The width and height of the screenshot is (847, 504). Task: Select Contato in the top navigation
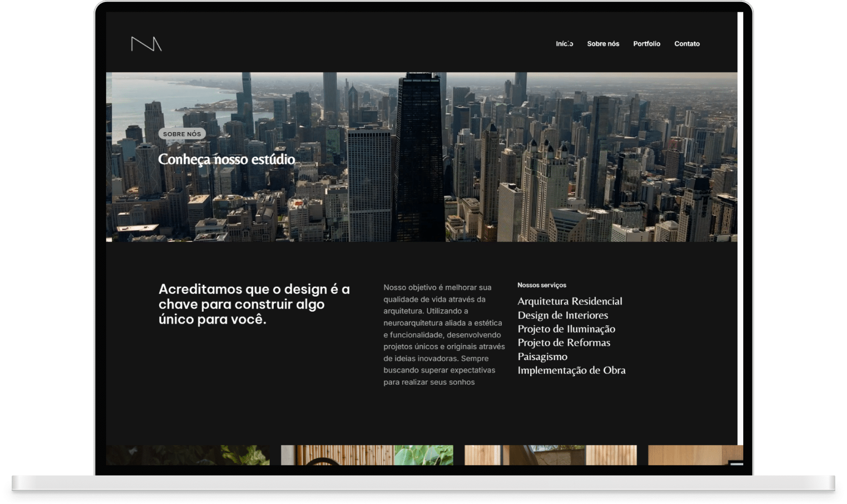coord(686,44)
